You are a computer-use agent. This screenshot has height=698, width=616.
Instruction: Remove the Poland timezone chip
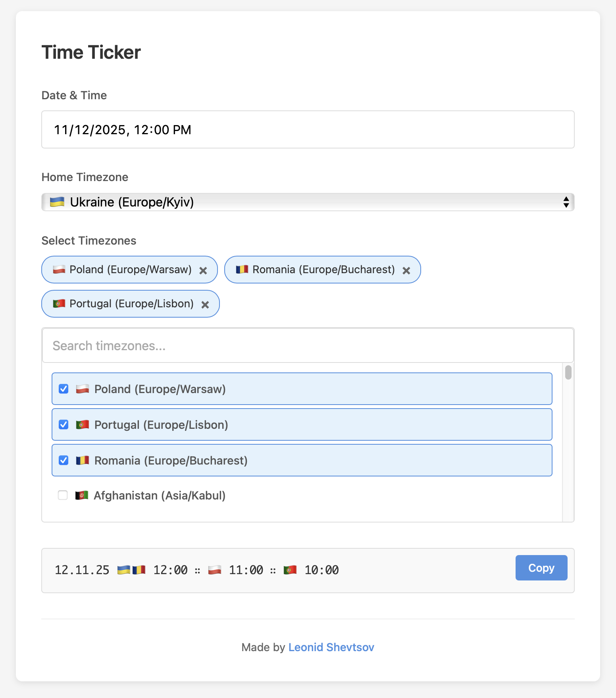(203, 270)
